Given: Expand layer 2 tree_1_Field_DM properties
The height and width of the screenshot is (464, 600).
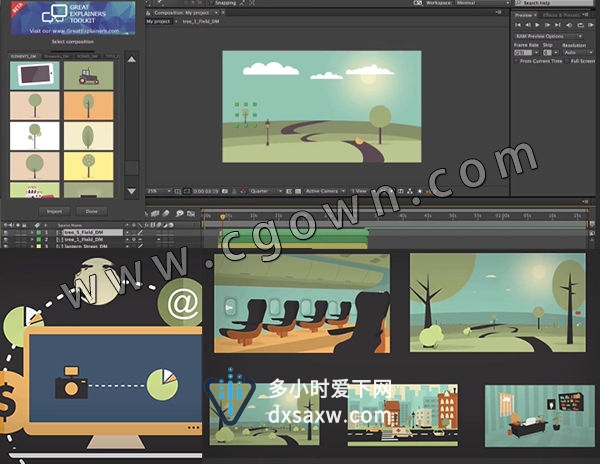Looking at the screenshot, I should 32,239.
